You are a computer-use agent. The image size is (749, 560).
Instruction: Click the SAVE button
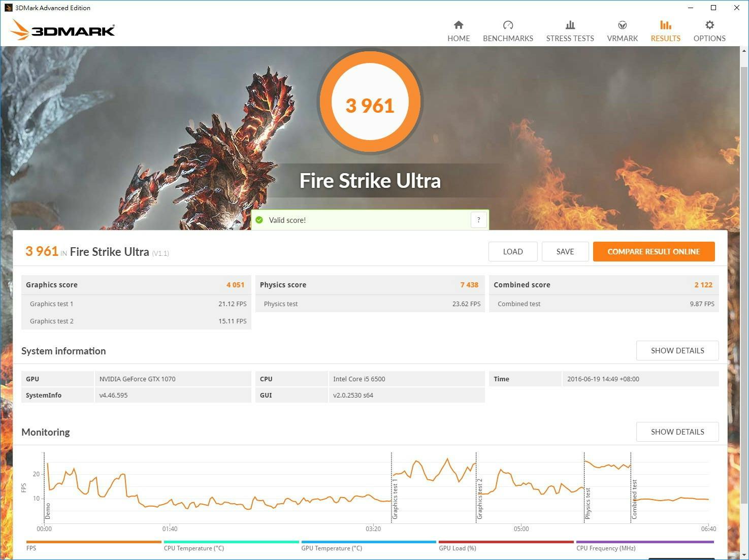click(x=565, y=251)
